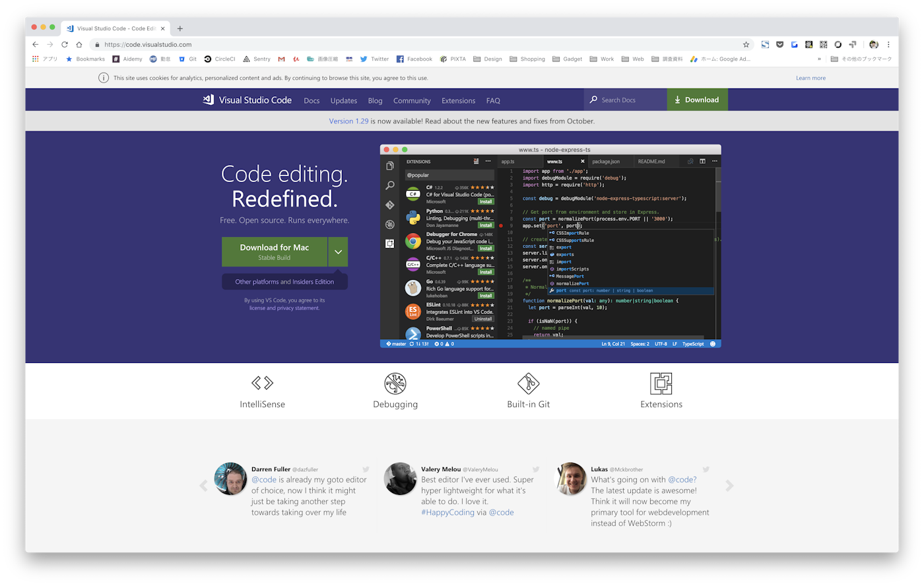
Task: Open the browser home page
Action: coord(79,44)
